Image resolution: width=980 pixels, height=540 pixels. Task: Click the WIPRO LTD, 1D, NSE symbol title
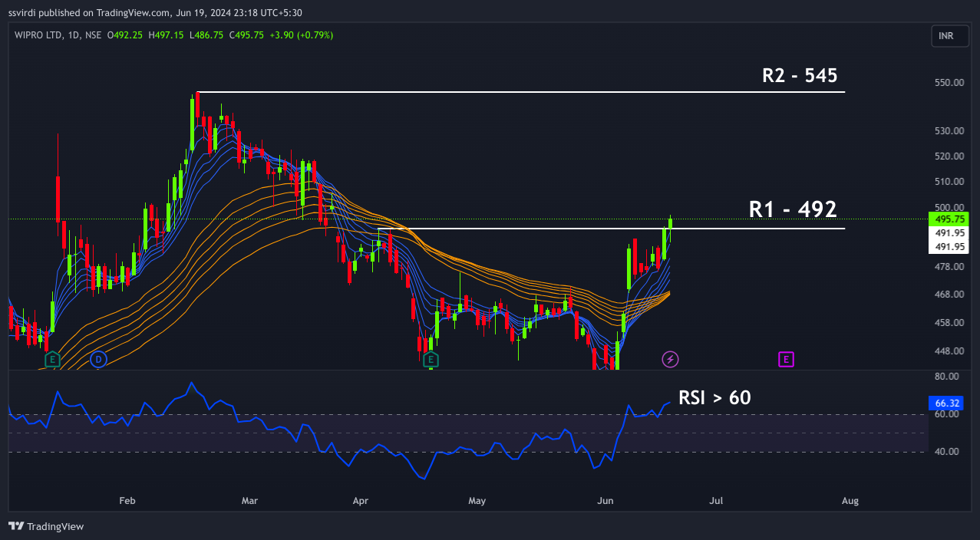point(58,35)
